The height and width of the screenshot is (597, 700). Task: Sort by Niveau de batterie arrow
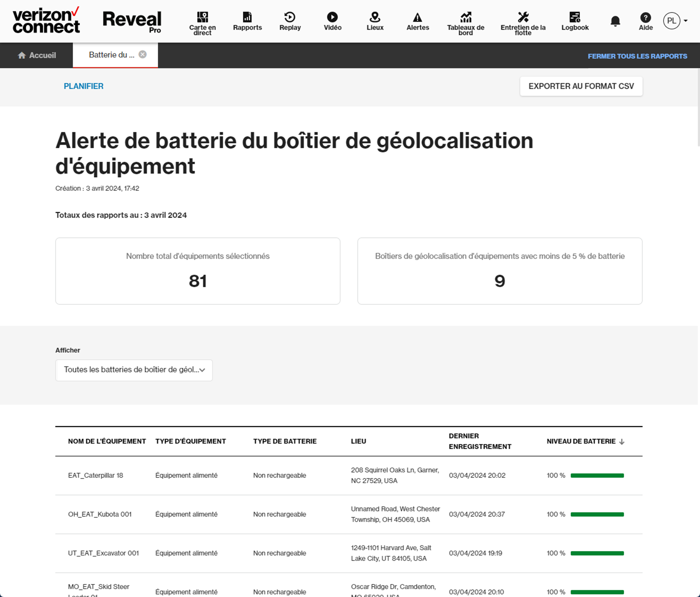tap(622, 442)
